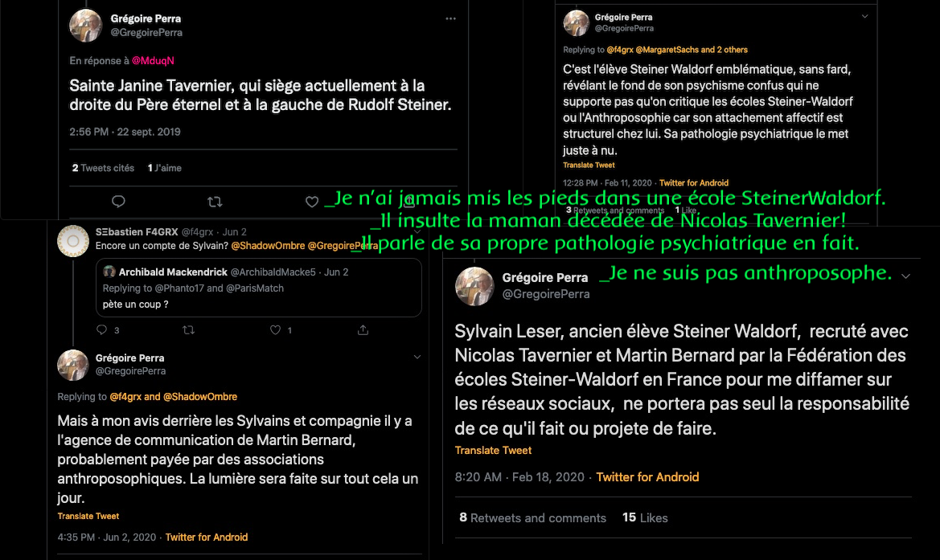Open Twitter for Android link on Feb 18 tweet
The image size is (940, 560).
coord(647,476)
